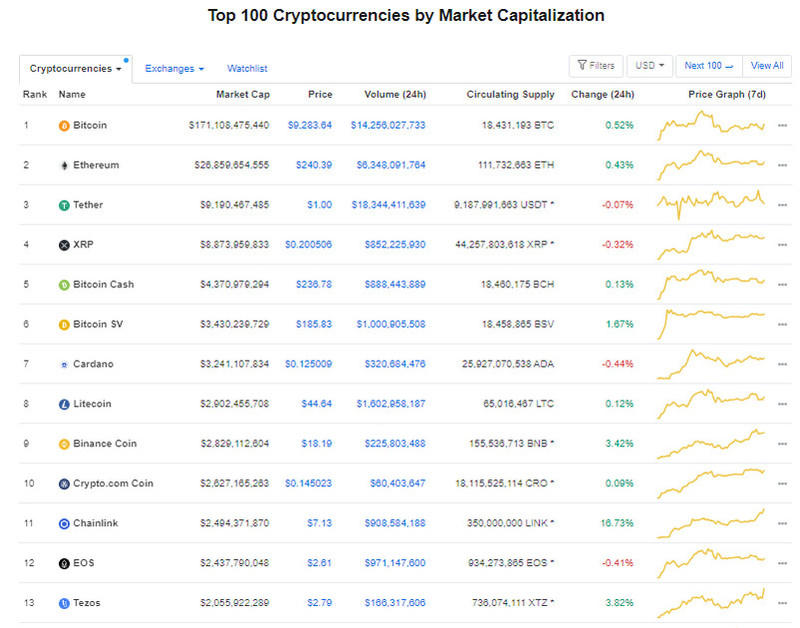Open options menu for the Bitcoin row
The height and width of the screenshot is (628, 800).
[x=781, y=125]
